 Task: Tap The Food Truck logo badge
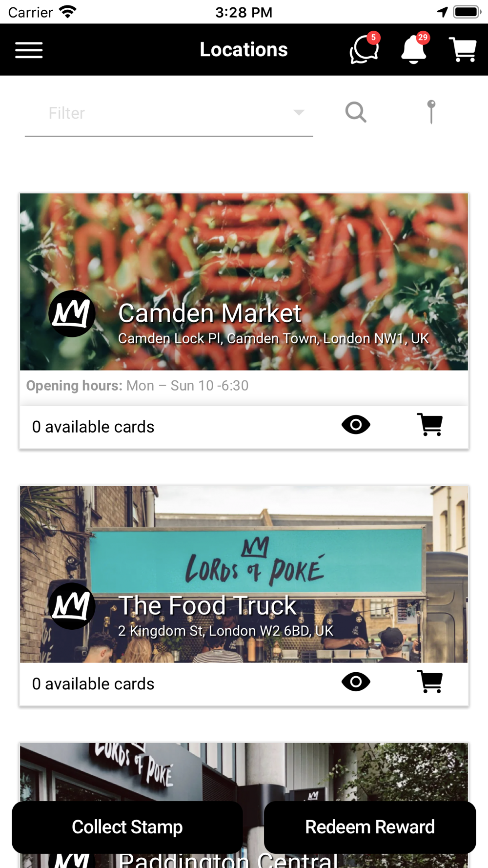[72, 606]
